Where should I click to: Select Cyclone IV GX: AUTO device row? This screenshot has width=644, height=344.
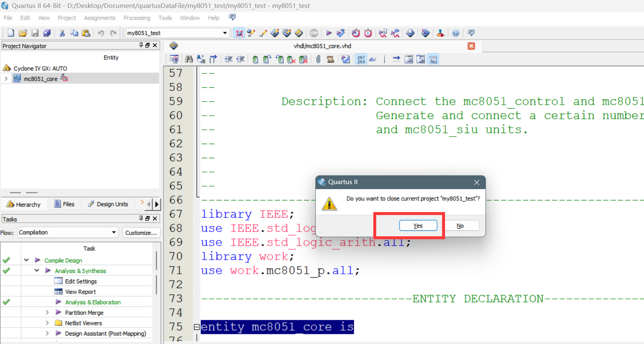tap(40, 68)
